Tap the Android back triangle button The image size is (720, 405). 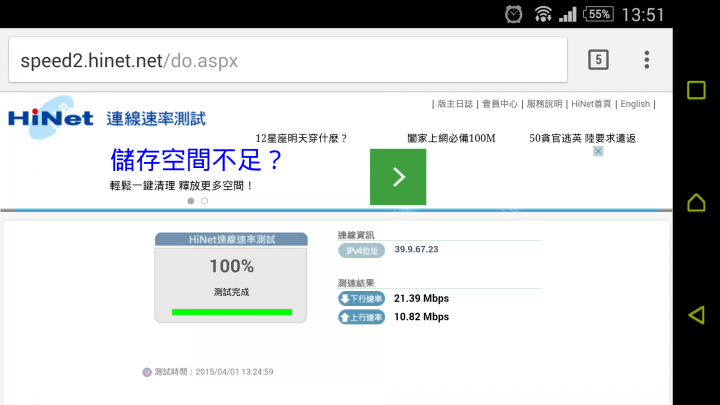pyautogui.click(x=696, y=315)
